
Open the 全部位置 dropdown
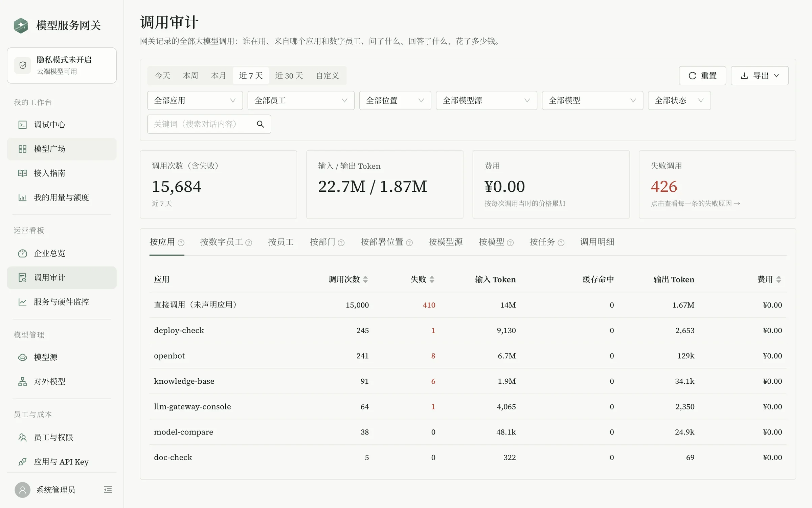point(395,101)
